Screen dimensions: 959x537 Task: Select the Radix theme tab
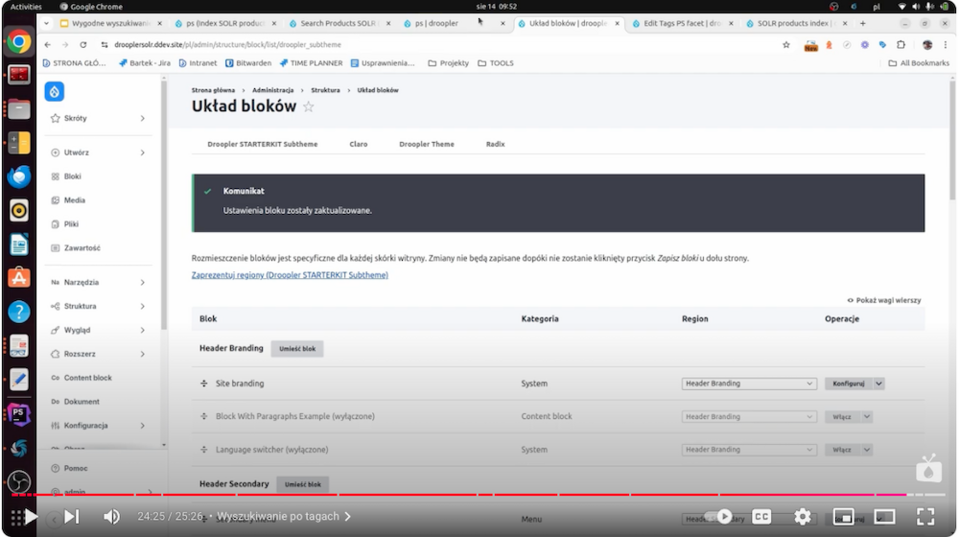tap(495, 144)
